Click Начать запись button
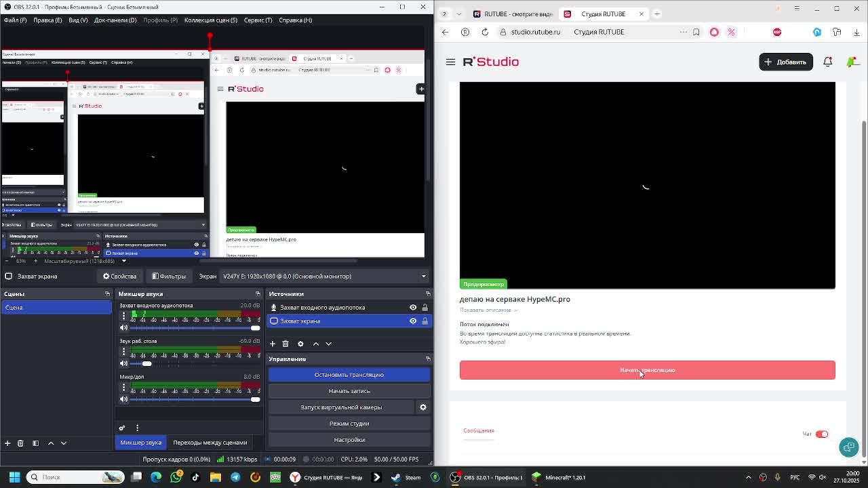Image resolution: width=868 pixels, height=488 pixels. (x=349, y=391)
